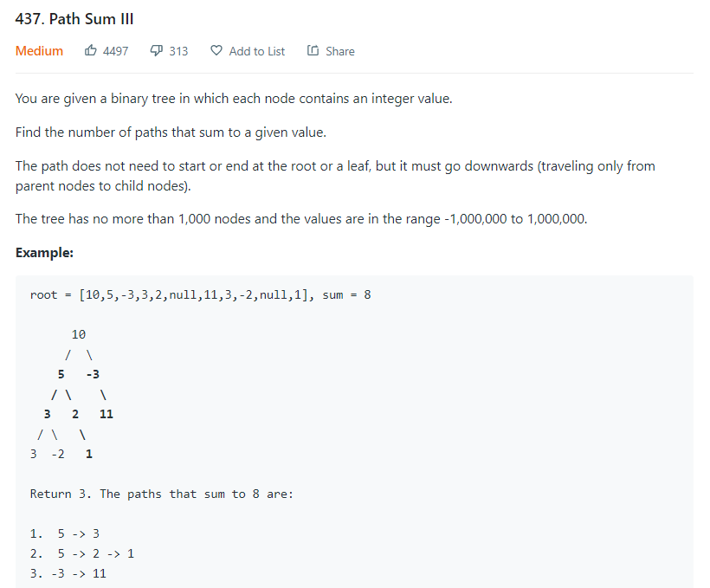Image resolution: width=710 pixels, height=588 pixels.
Task: Click the root array line in the example
Action: click(200, 295)
